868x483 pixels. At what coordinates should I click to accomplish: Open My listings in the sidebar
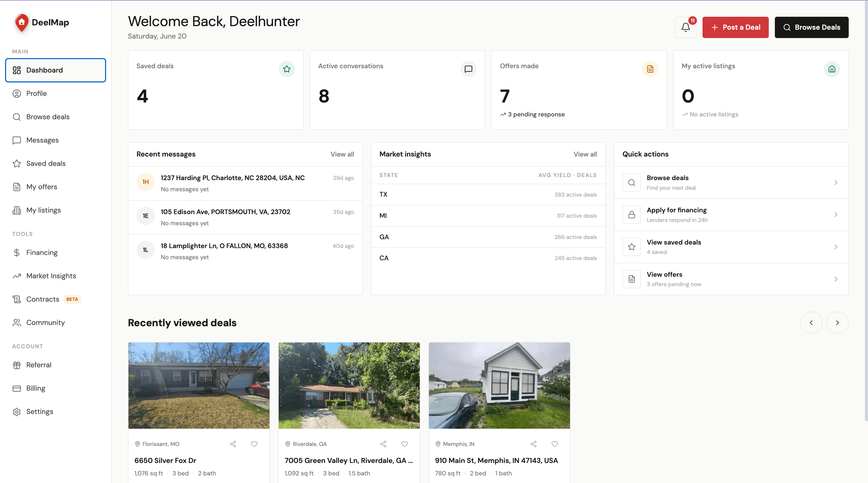pyautogui.click(x=56, y=210)
